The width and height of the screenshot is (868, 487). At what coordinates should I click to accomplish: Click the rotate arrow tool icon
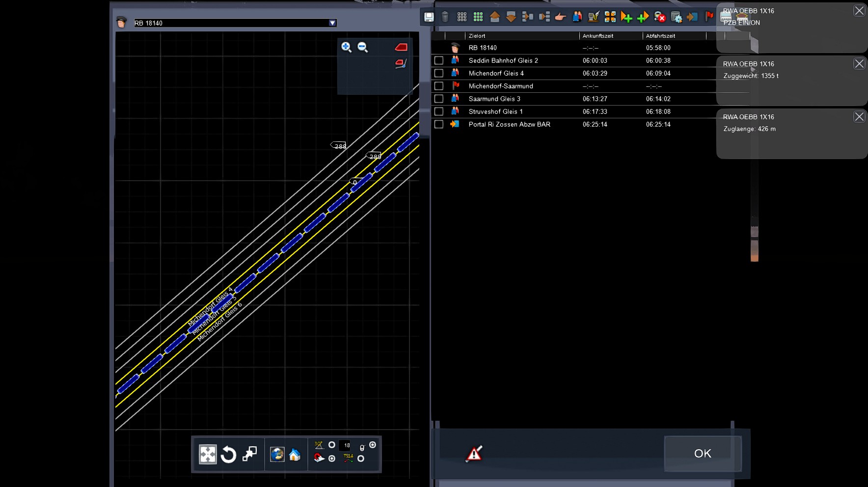coord(228,455)
